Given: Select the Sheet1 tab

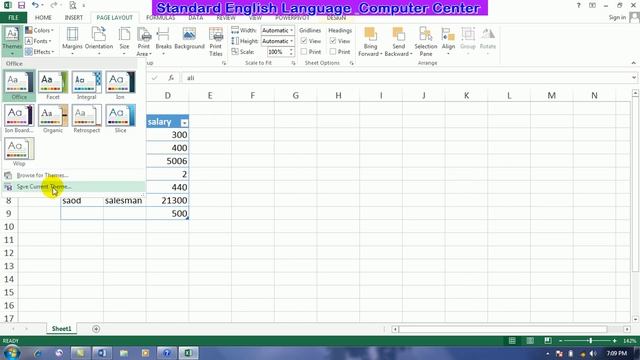Looking at the screenshot, I should coord(61,329).
